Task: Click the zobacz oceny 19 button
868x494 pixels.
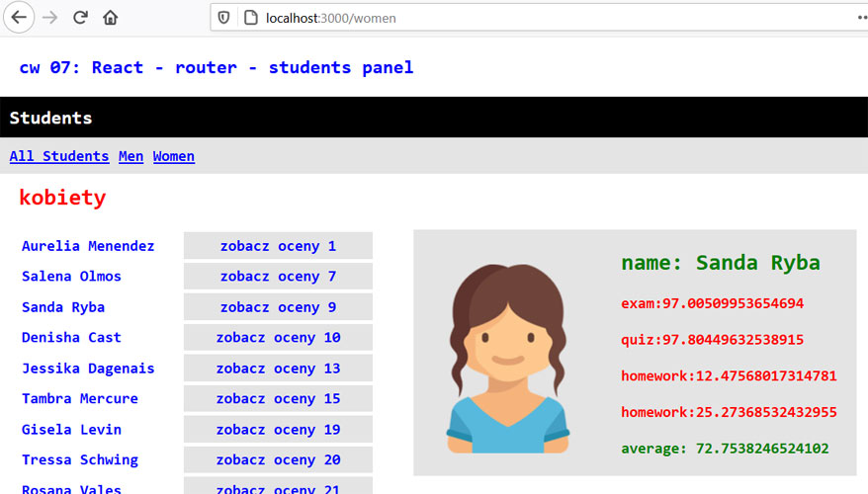Action: point(278,430)
